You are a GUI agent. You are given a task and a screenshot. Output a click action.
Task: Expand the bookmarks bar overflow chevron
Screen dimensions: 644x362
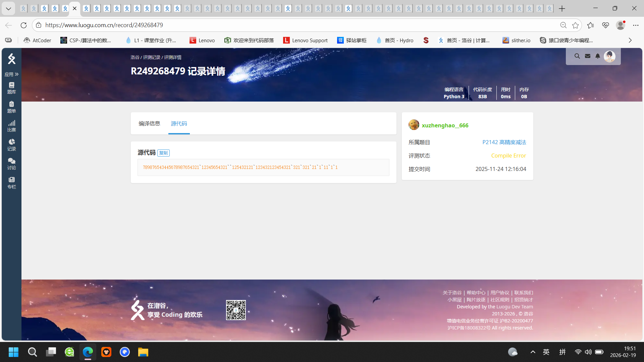coord(630,40)
